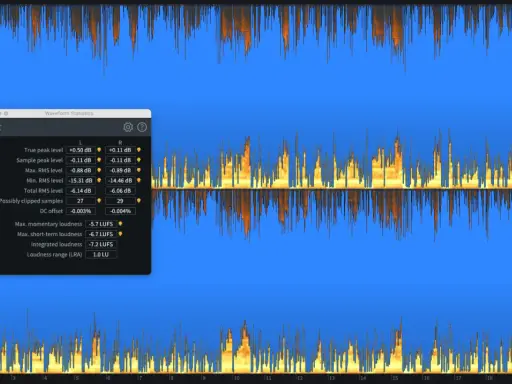Jump to Max. short-term loudness marker

(120, 234)
